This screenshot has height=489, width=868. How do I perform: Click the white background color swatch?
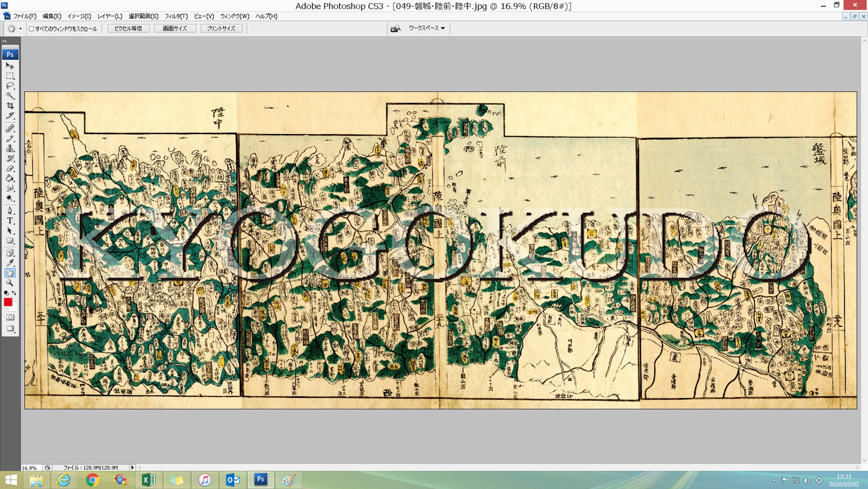click(13, 307)
